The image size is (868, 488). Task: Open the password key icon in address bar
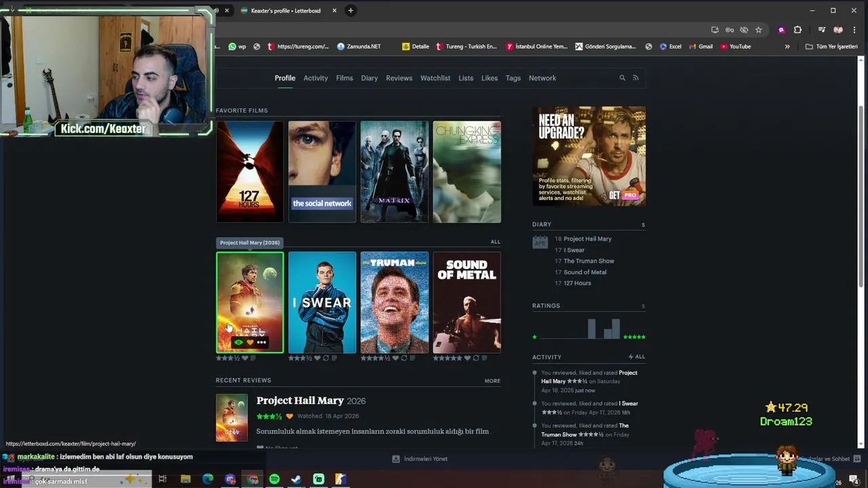click(730, 30)
